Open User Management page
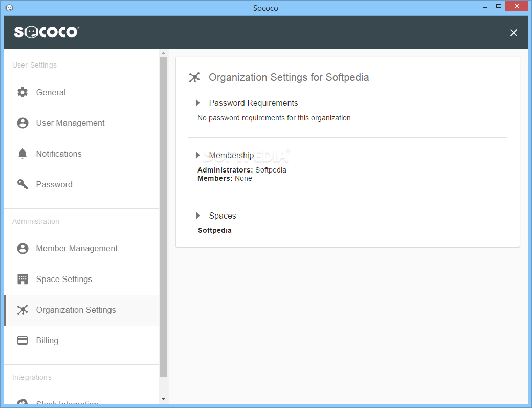 (x=81, y=123)
